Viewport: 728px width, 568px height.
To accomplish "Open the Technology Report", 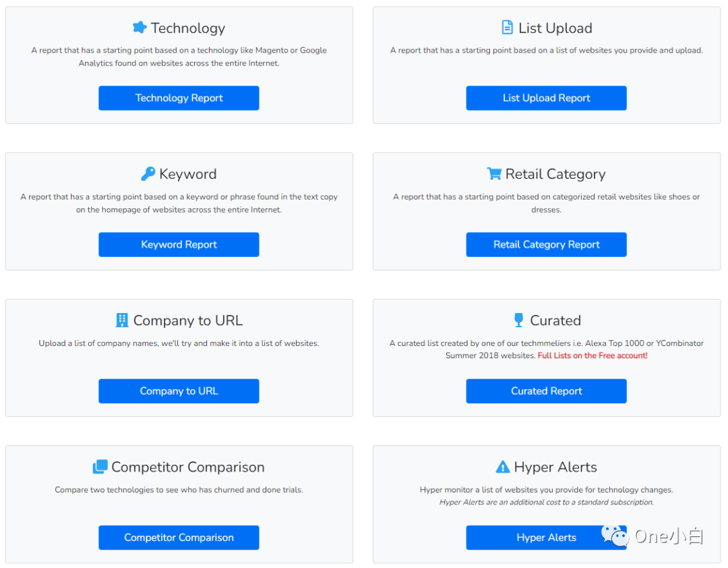I will pos(179,98).
